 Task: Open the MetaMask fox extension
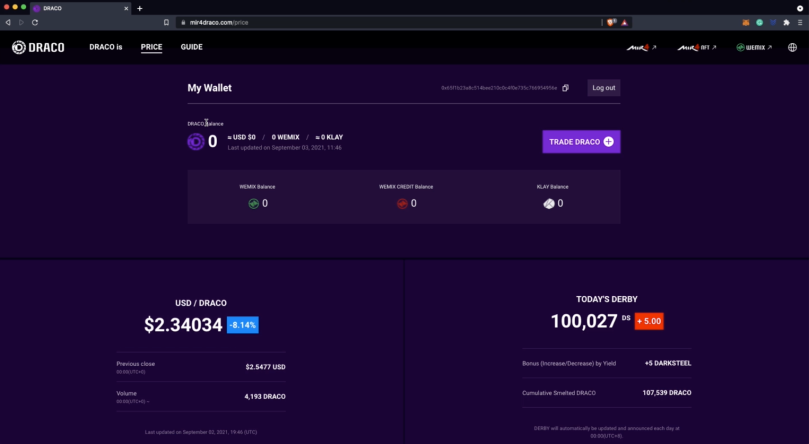[x=746, y=23]
